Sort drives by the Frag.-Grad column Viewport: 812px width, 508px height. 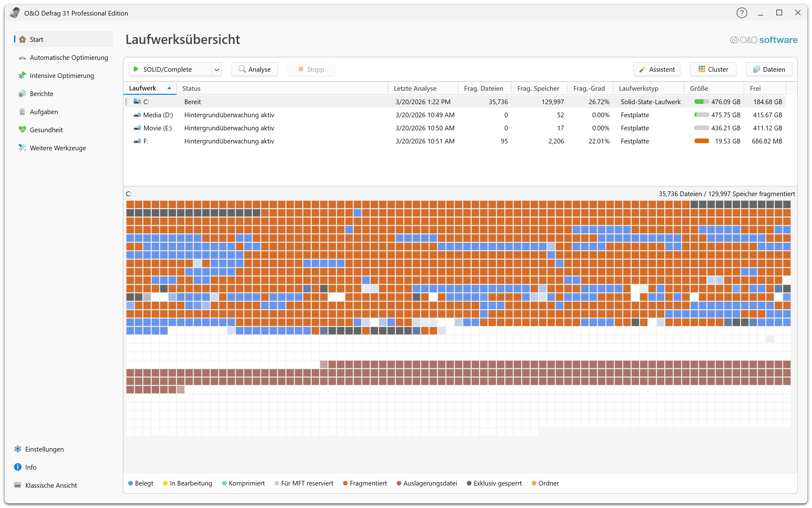click(x=589, y=88)
